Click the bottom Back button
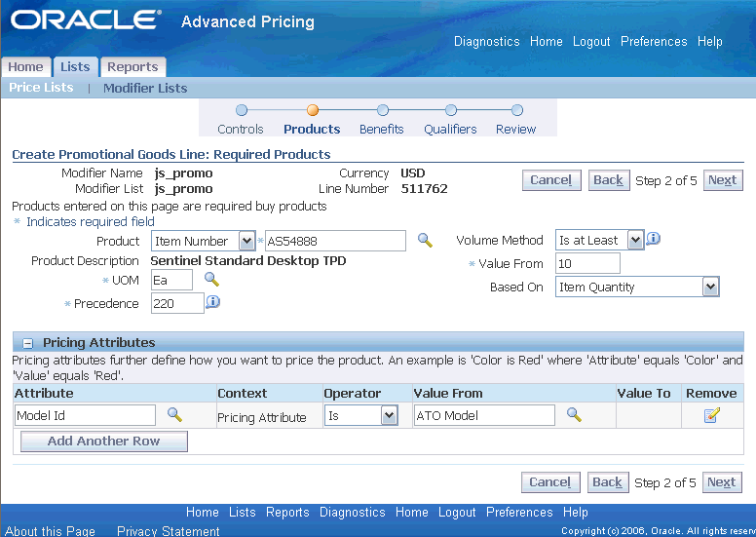 coord(608,482)
